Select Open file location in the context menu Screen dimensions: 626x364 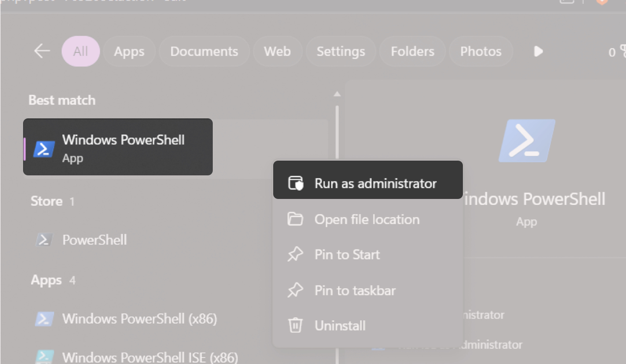(x=367, y=219)
